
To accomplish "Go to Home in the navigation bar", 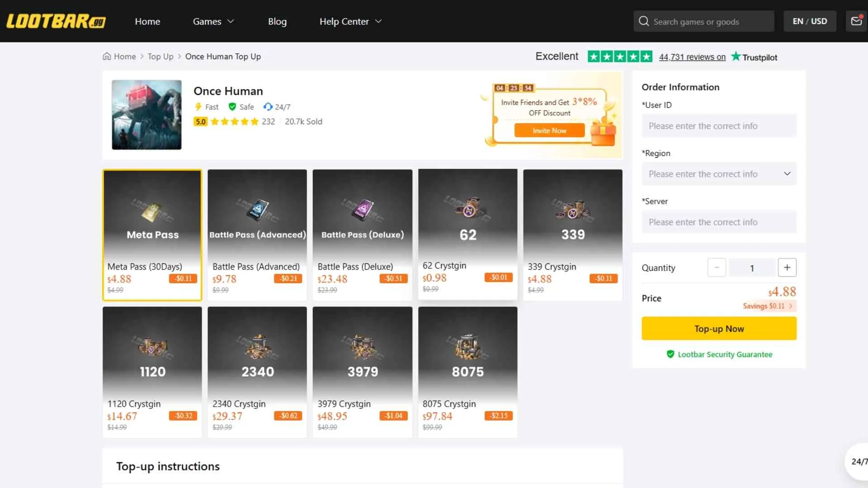I will [x=147, y=21].
